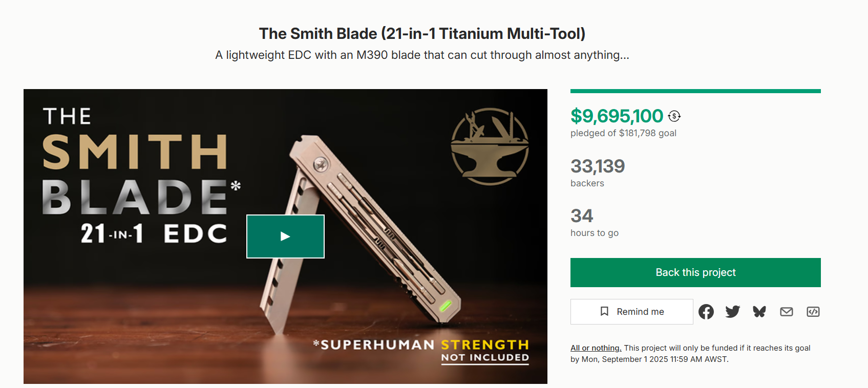Click the lightweight EDC subtitle text
Image resolution: width=868 pixels, height=388 pixels.
tap(422, 55)
